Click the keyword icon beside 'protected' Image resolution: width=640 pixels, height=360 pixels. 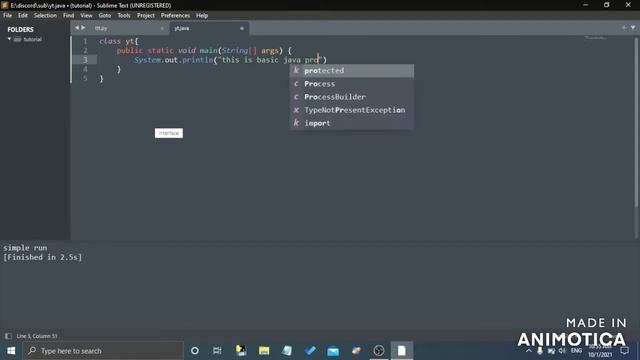coord(296,70)
